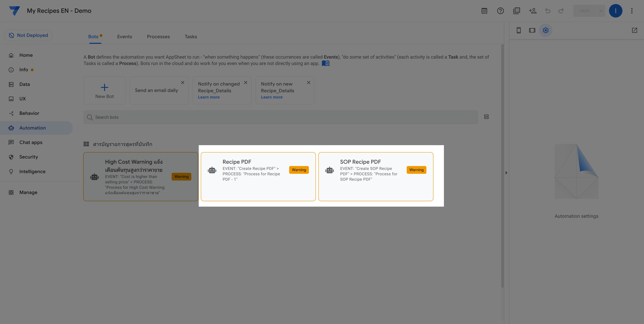Image resolution: width=644 pixels, height=324 pixels.
Task: Click the SOP Recipe PDF bot robot icon
Action: pyautogui.click(x=330, y=170)
